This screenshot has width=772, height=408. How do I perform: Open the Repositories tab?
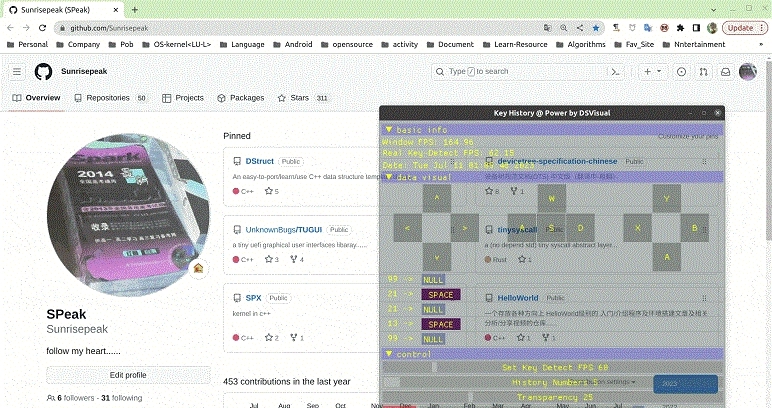point(111,98)
